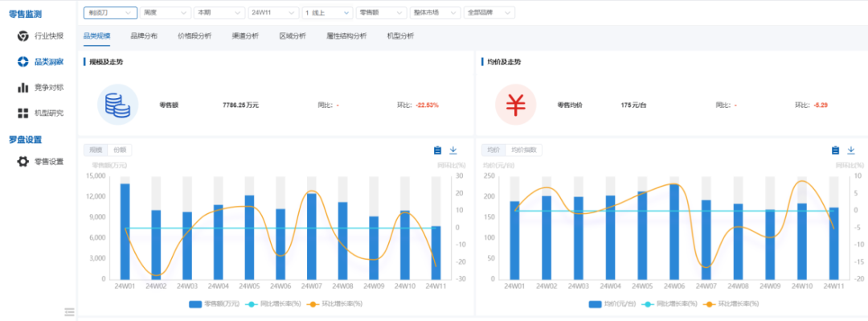Switch to the 品类规模 tab
The image size is (868, 321).
(x=97, y=36)
